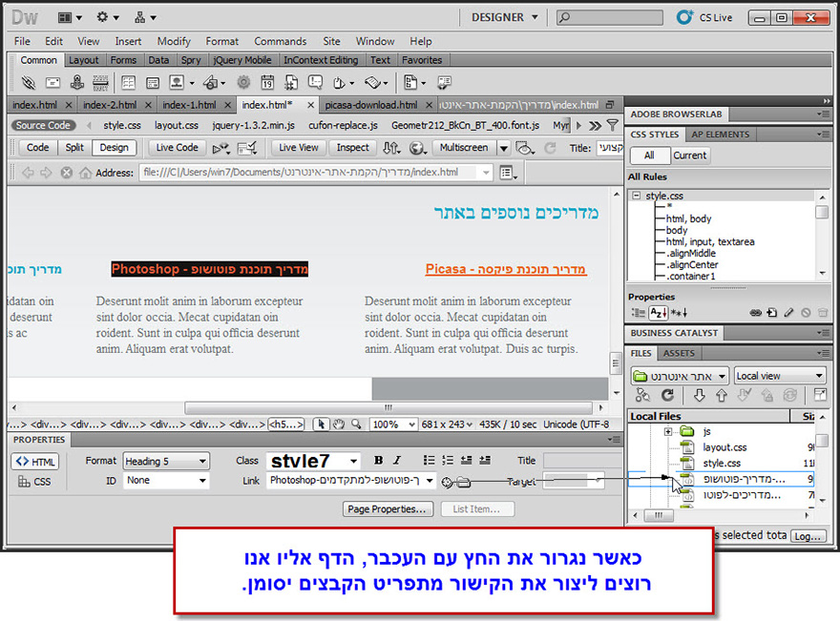Expand the js folder
This screenshot has width=840, height=621.
667,431
